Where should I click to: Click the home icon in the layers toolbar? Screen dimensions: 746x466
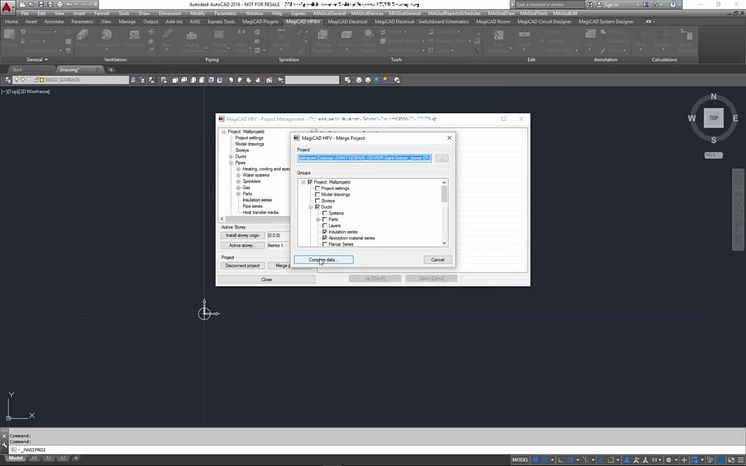coord(269,80)
